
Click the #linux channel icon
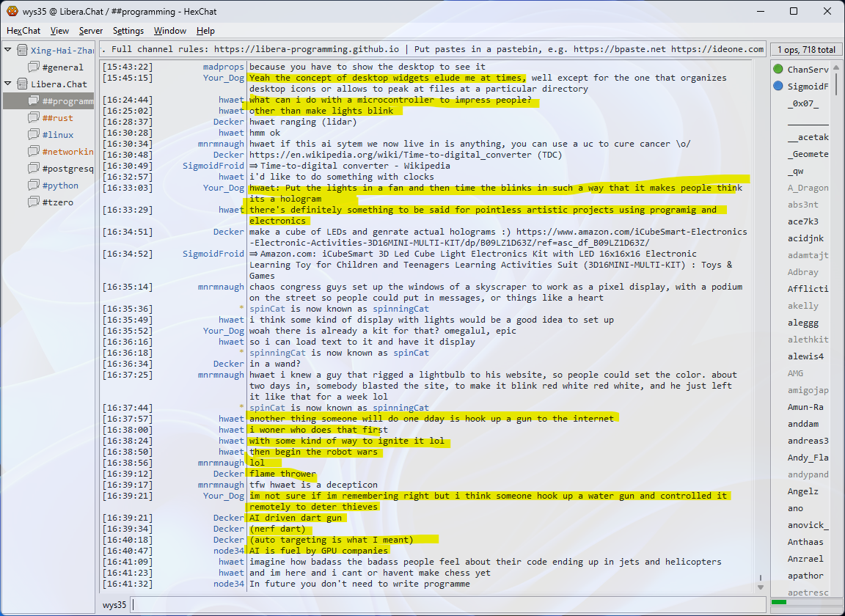(33, 135)
